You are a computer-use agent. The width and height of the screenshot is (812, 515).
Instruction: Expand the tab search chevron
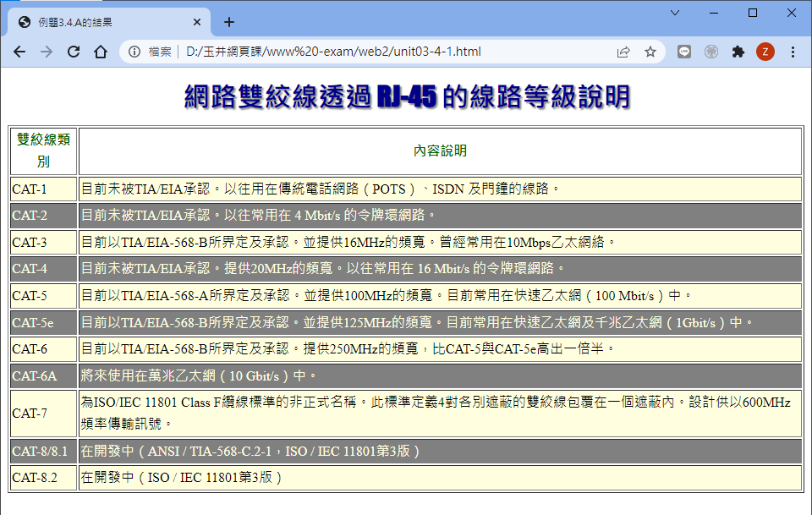point(674,13)
